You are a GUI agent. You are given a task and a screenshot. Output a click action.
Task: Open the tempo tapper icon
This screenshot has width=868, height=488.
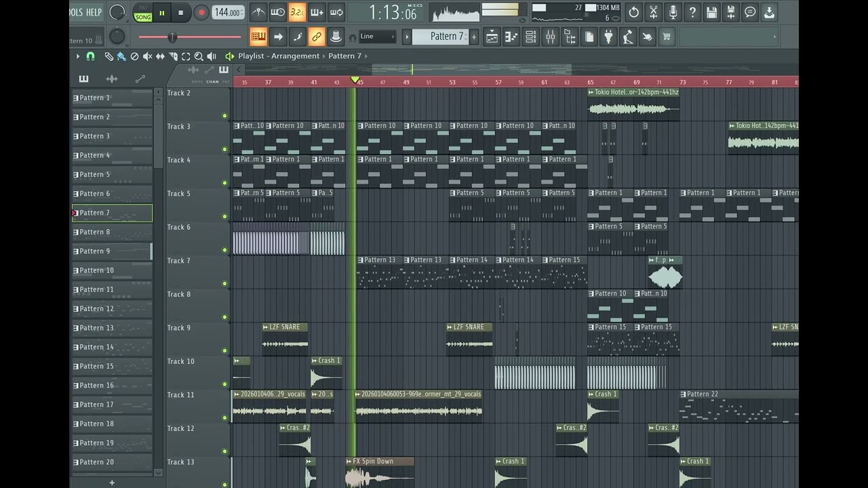pos(628,37)
